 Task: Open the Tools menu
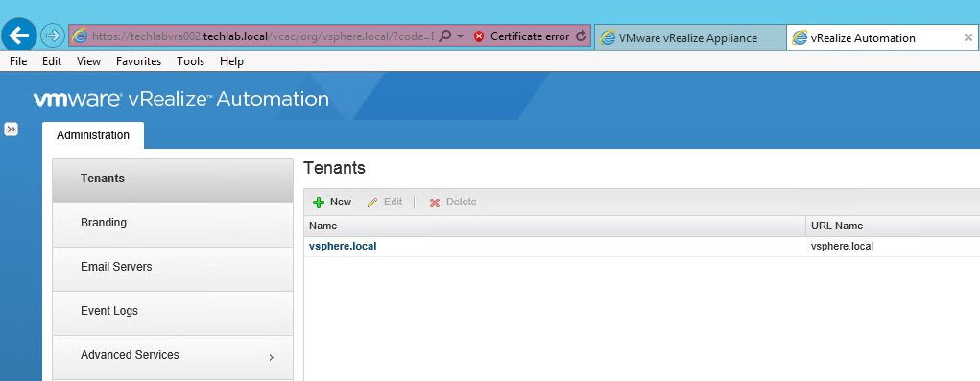tap(191, 61)
